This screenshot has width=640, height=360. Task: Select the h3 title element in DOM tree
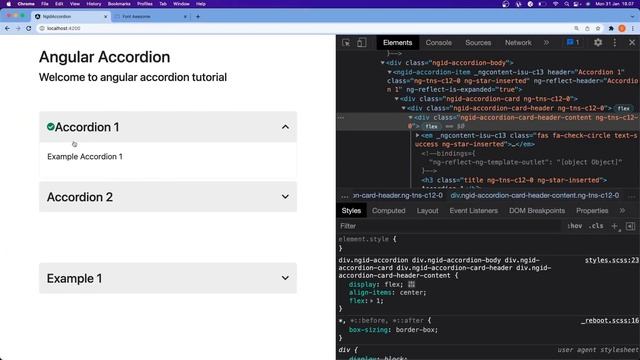click(514, 180)
